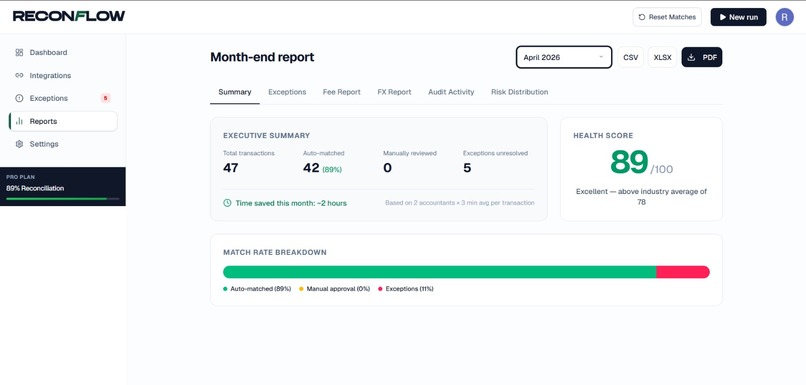Click the Based on 2 accountants note

pyautogui.click(x=460, y=203)
